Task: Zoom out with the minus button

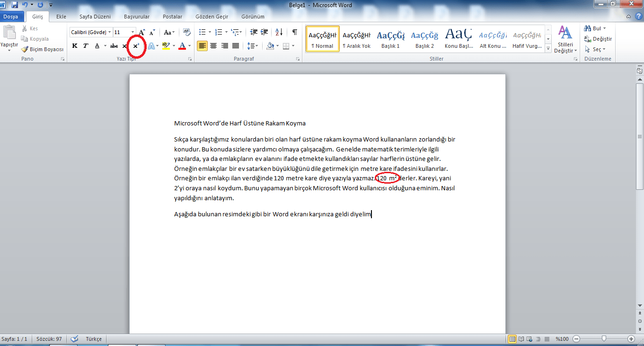Action: click(576, 339)
